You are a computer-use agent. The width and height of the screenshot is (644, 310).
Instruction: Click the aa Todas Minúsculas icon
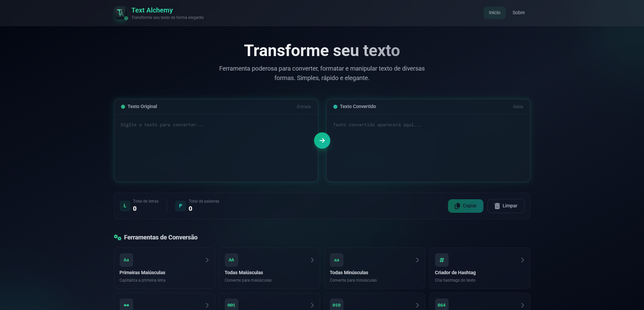[x=336, y=260]
